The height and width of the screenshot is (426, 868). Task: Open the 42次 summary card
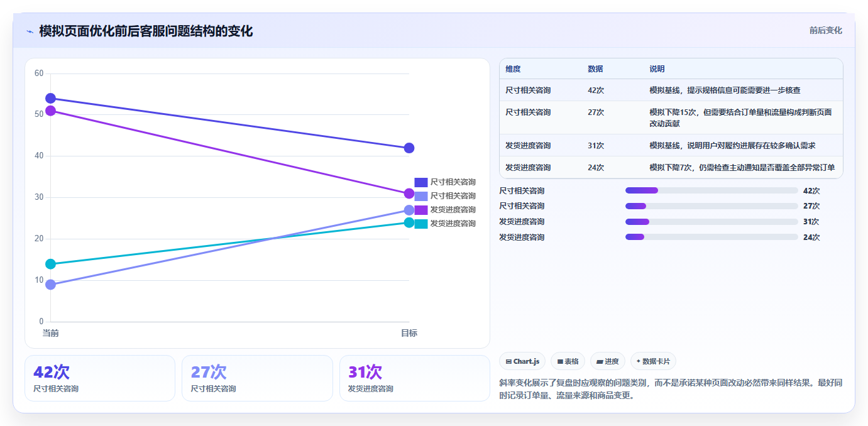pyautogui.click(x=100, y=378)
